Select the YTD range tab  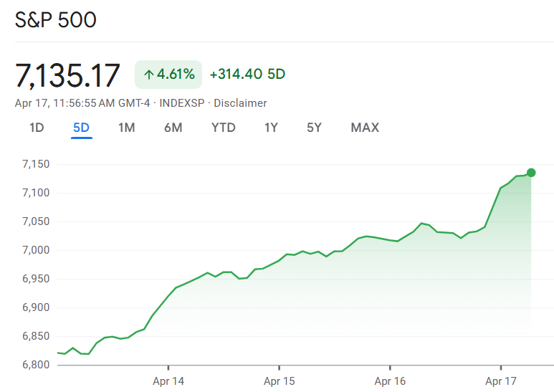(x=224, y=128)
